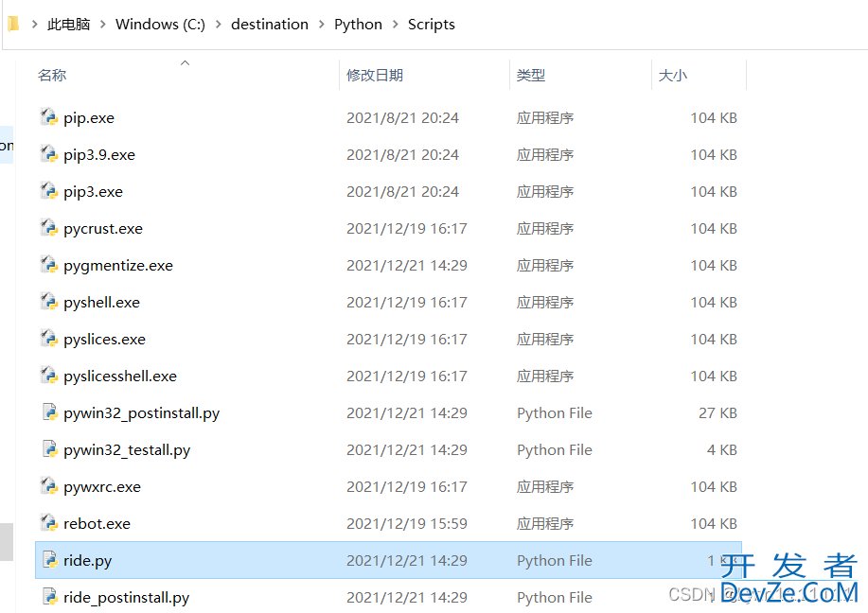Expand chevron after 此电脑 in breadcrumb
Image resolution: width=868 pixels, height=613 pixels.
pyautogui.click(x=102, y=25)
